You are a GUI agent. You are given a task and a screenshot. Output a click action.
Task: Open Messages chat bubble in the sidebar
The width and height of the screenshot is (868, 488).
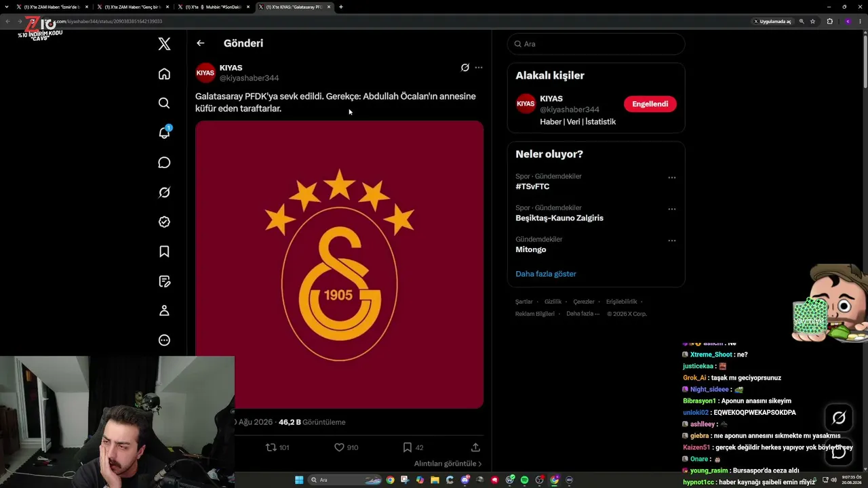164,163
